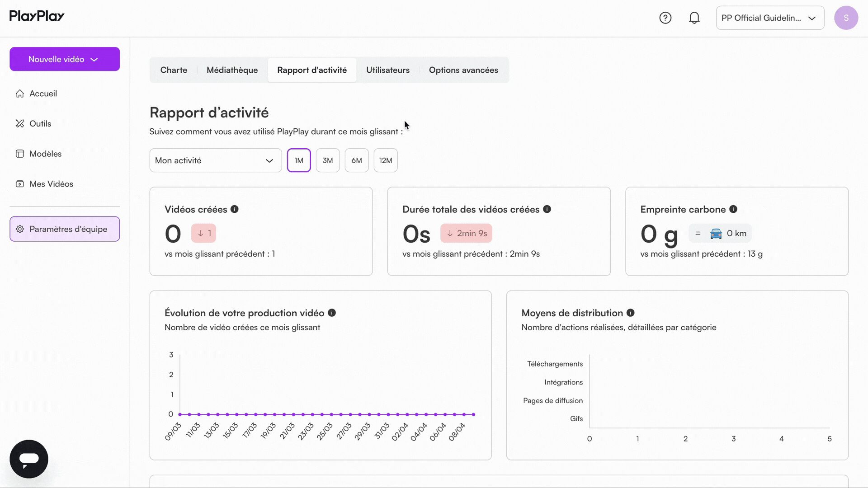This screenshot has height=488, width=868.
Task: Click info icon beside Vidéos créées
Action: pyautogui.click(x=234, y=209)
